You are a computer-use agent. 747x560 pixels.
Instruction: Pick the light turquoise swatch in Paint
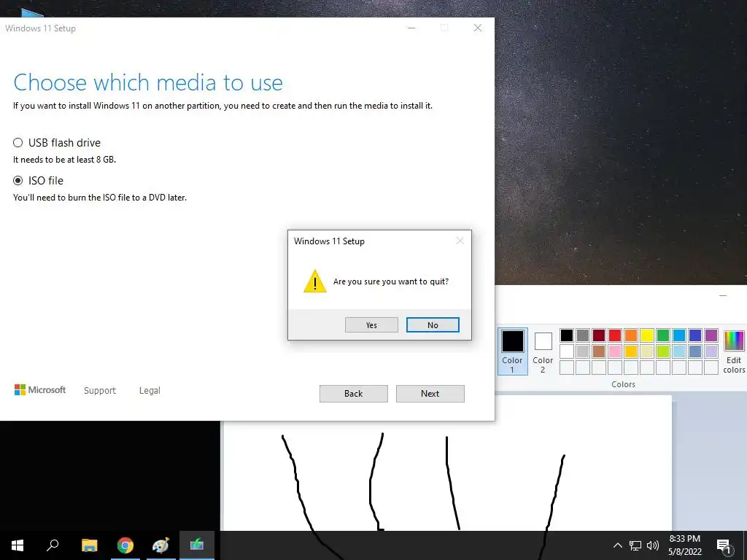tap(679, 351)
